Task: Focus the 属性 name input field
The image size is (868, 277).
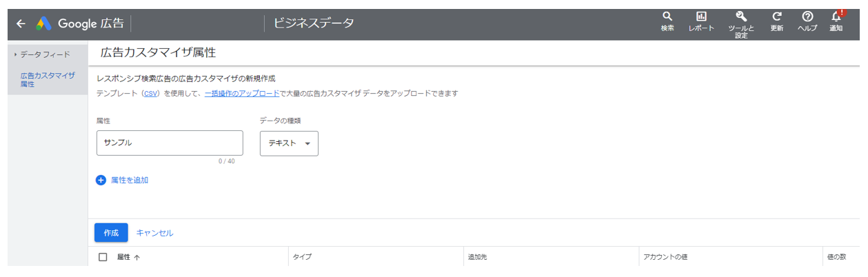Action: pos(170,143)
